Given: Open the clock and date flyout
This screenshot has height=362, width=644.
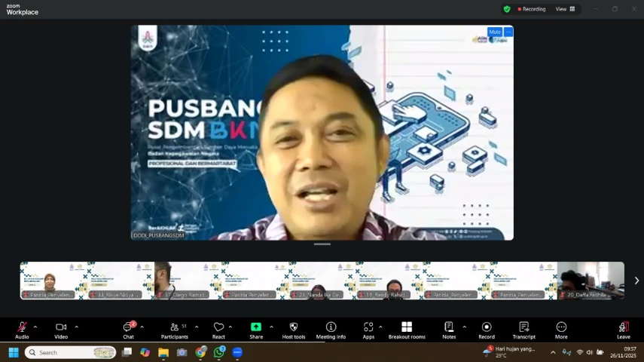Looking at the screenshot, I should coord(624,352).
